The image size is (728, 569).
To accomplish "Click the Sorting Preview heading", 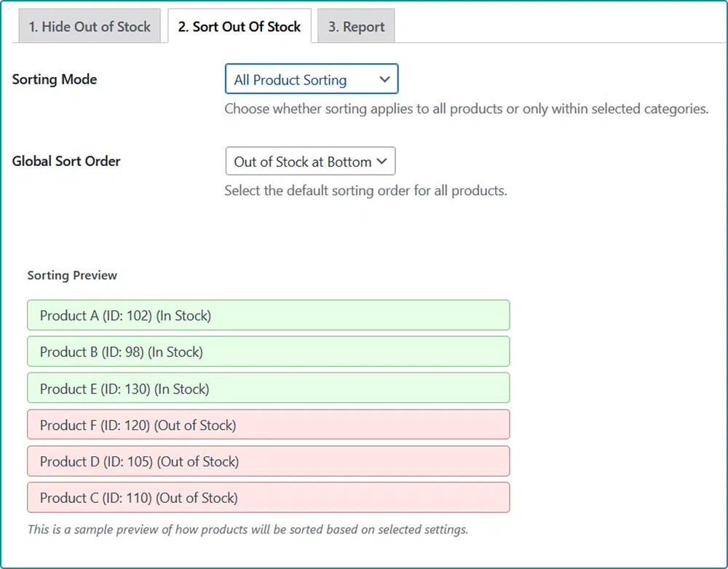I will click(x=72, y=276).
